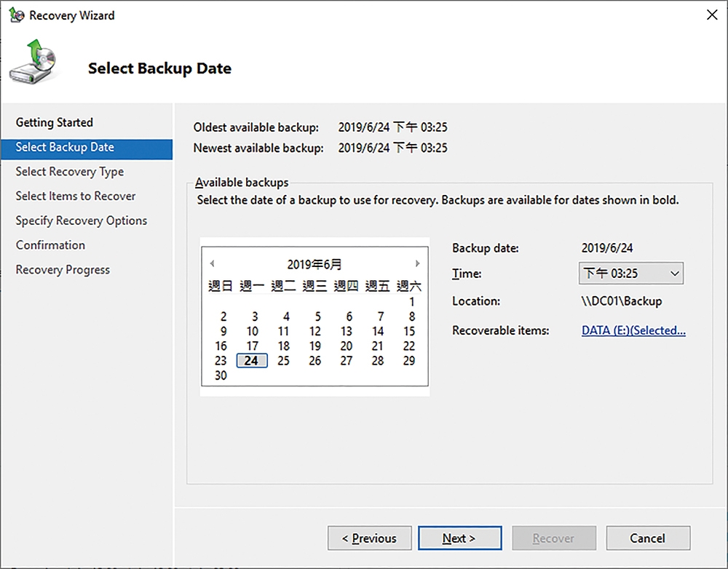Open the Time dropdown showing 下午 03:25

tap(631, 274)
